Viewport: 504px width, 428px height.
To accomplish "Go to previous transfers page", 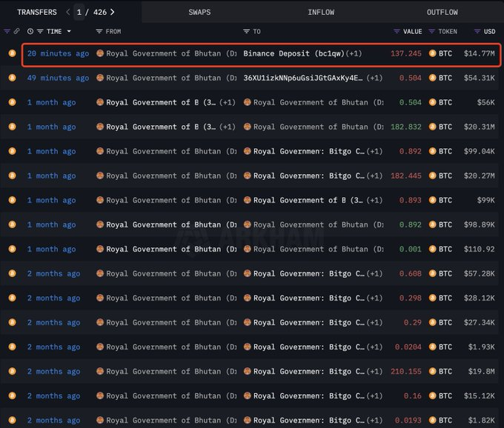I will (x=68, y=12).
